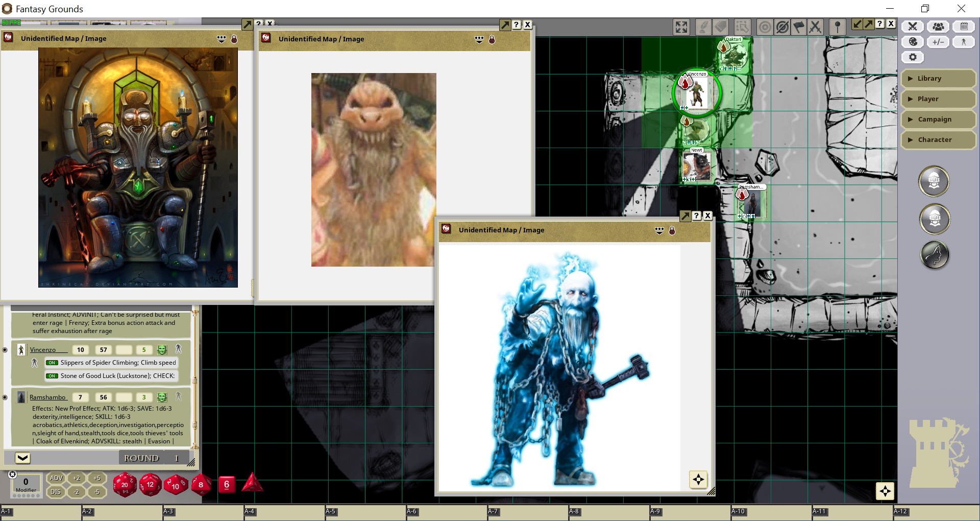Click Ramshambo's HP value 56
This screenshot has height=521, width=980.
click(x=104, y=397)
